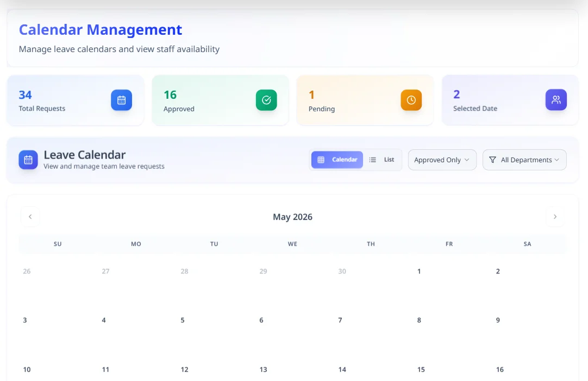588x381 pixels.
Task: Select May 12 on the calendar
Action: 185,370
